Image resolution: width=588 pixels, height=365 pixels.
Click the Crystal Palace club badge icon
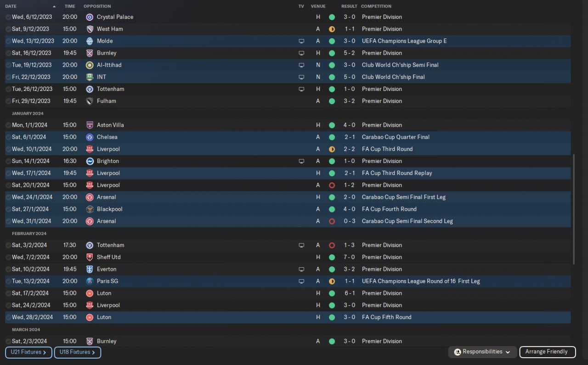(90, 17)
